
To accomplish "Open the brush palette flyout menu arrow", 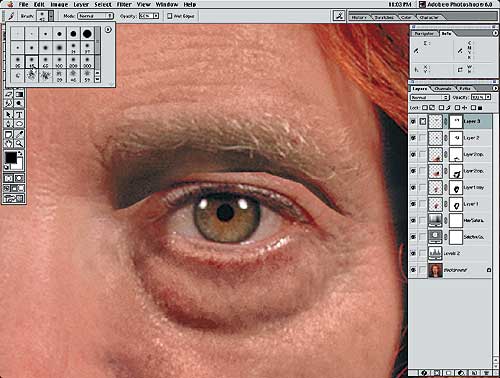I will (108, 30).
